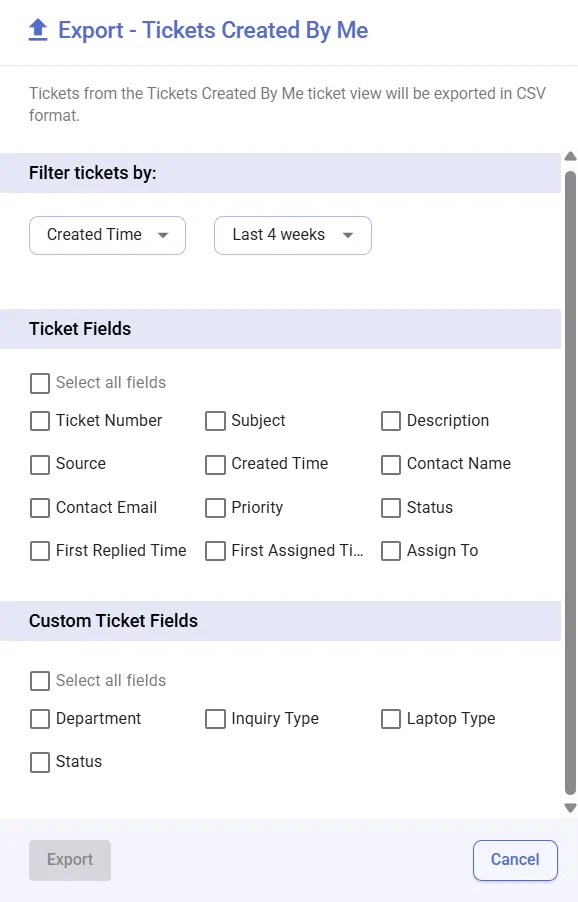Select the Contact Name checkbox

pyautogui.click(x=390, y=464)
